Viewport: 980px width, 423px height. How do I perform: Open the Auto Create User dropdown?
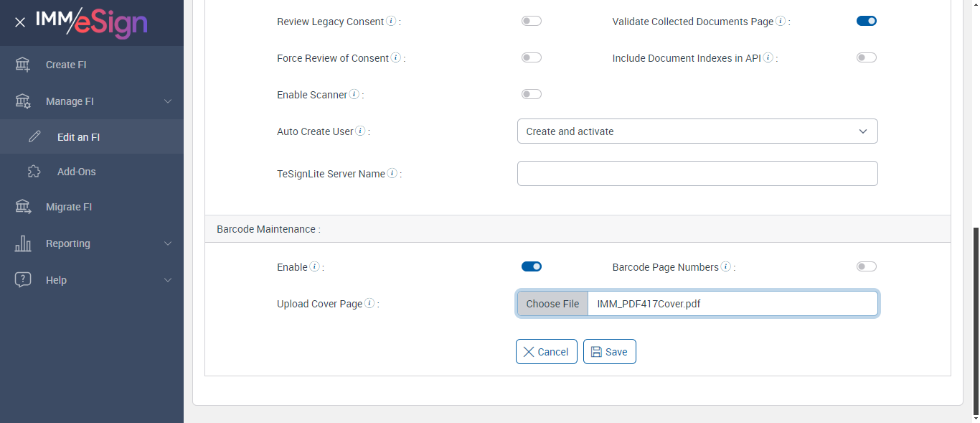tap(697, 131)
